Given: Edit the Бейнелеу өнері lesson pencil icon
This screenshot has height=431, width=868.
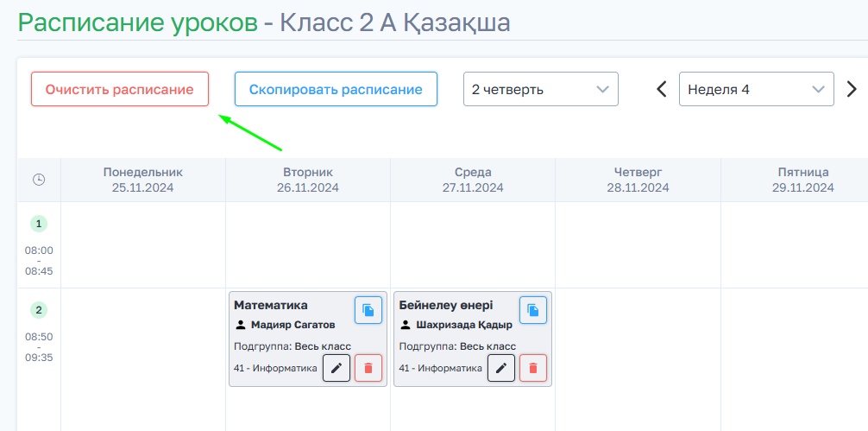Looking at the screenshot, I should coord(501,368).
